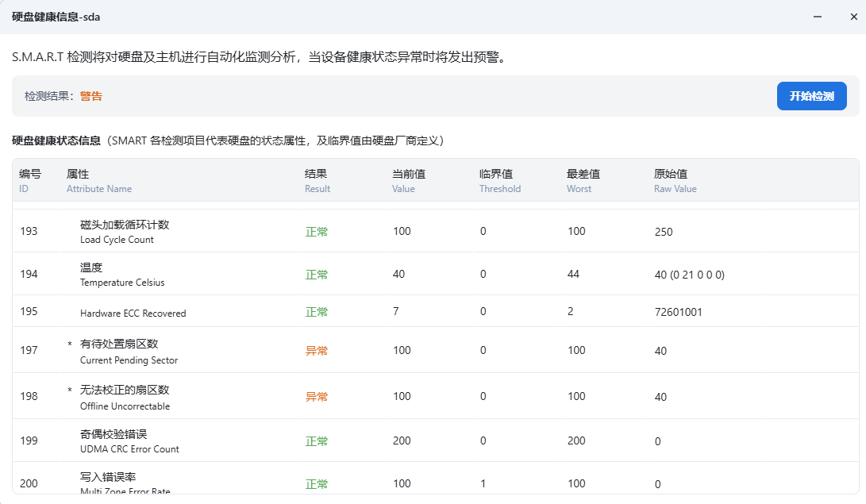The width and height of the screenshot is (866, 504).
Task: Click the 正常 result for Load Cycle Count
Action: click(x=317, y=232)
